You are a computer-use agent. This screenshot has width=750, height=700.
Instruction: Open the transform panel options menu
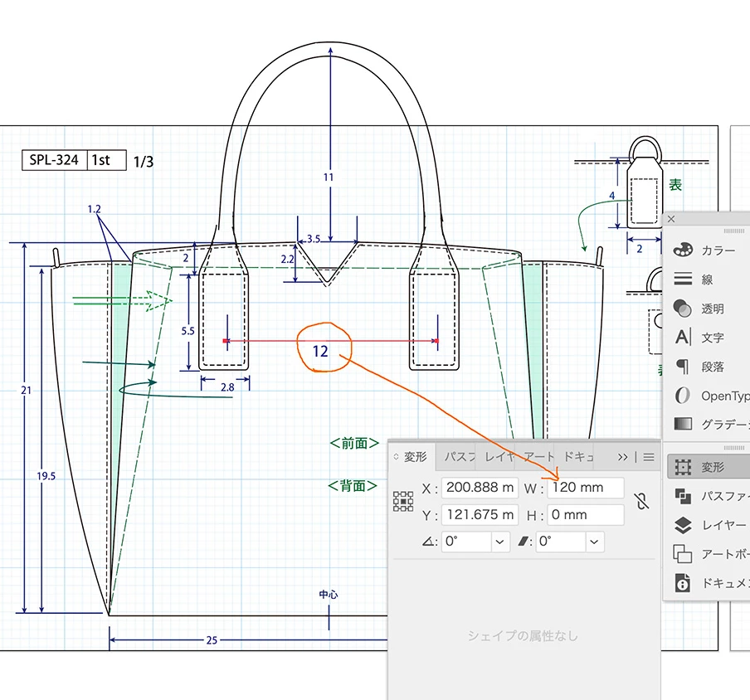tap(649, 457)
